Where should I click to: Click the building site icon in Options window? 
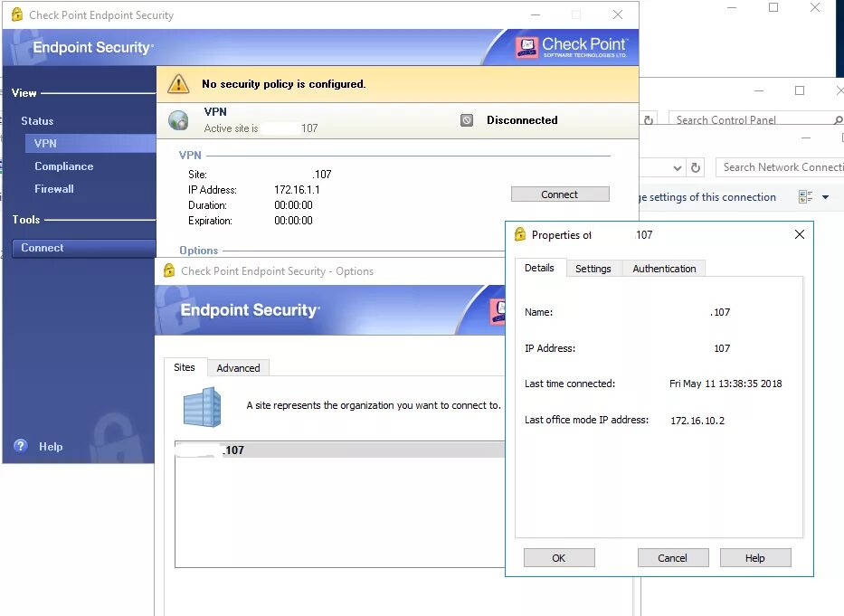click(202, 407)
